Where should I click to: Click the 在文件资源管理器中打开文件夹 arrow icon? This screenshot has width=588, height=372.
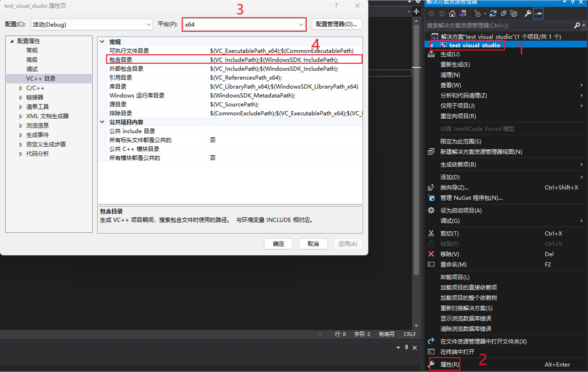(431, 341)
